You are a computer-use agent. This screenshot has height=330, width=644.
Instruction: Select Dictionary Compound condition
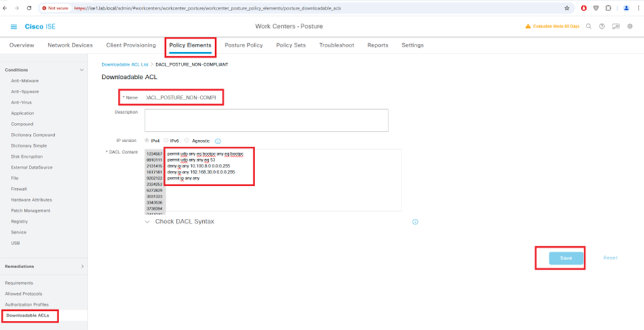pos(33,135)
